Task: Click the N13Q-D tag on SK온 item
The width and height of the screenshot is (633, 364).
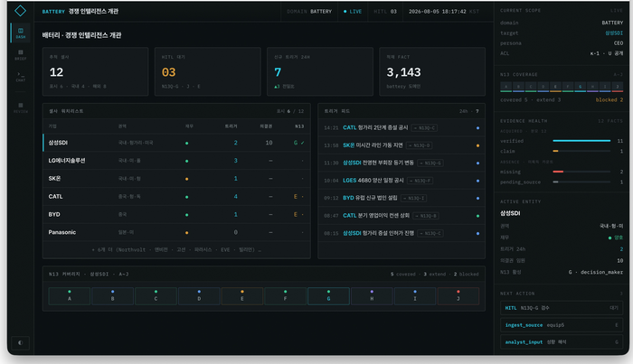Action: click(x=420, y=145)
